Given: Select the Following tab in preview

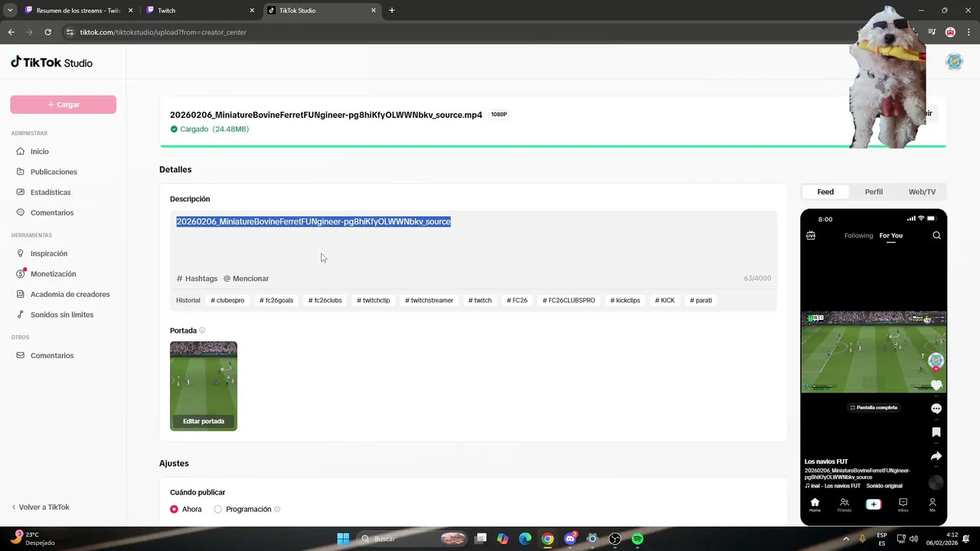Looking at the screenshot, I should pyautogui.click(x=858, y=236).
